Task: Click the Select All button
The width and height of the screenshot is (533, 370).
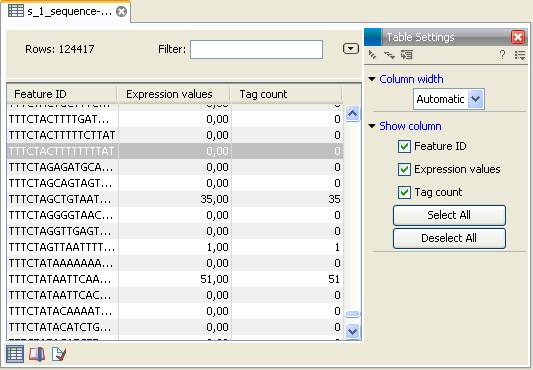Action: (x=449, y=215)
